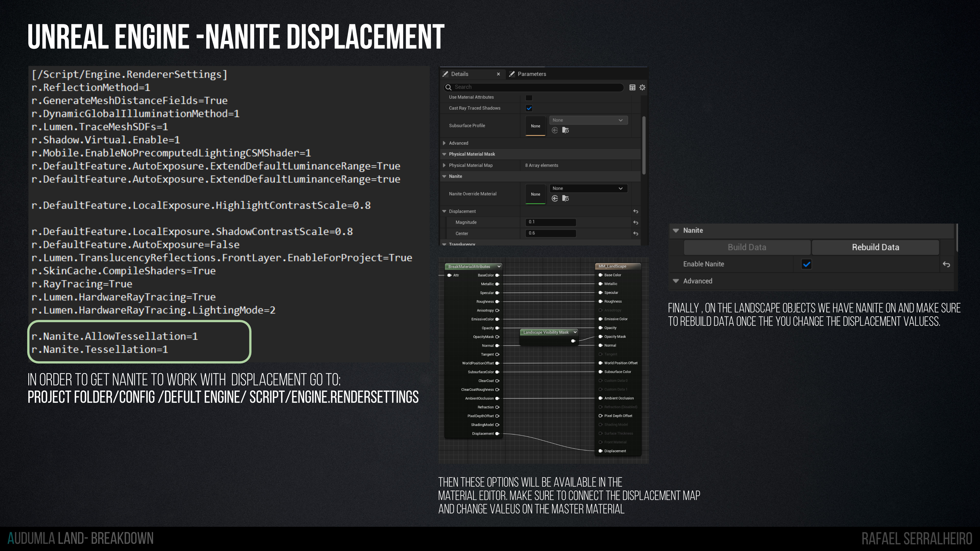Click the Center value field 0.6
The image size is (980, 551).
coord(550,233)
